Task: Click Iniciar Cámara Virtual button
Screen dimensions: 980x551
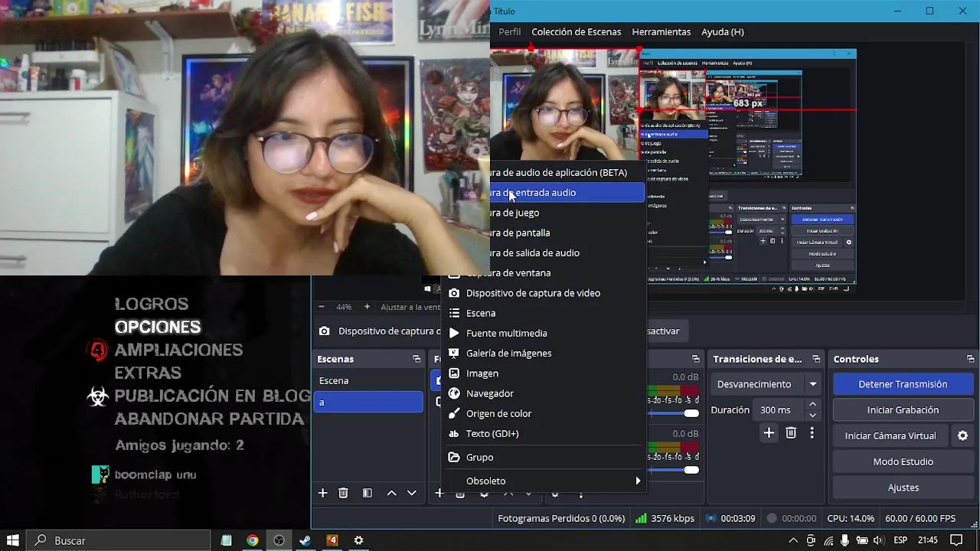Action: click(x=890, y=435)
